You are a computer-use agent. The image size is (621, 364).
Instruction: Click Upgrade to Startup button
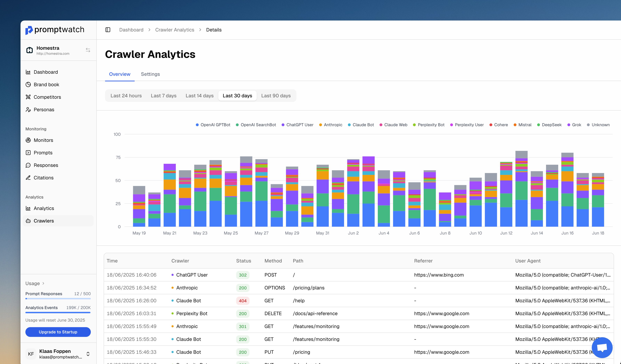pos(58,332)
